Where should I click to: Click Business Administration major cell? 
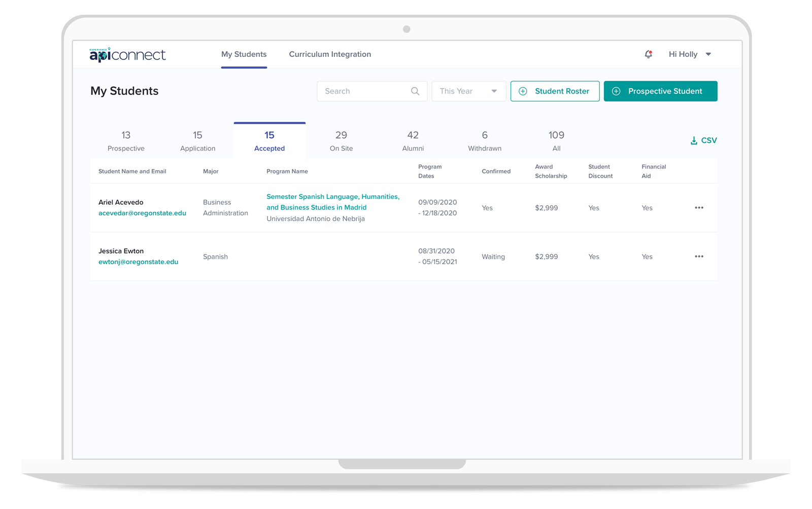[x=225, y=208]
